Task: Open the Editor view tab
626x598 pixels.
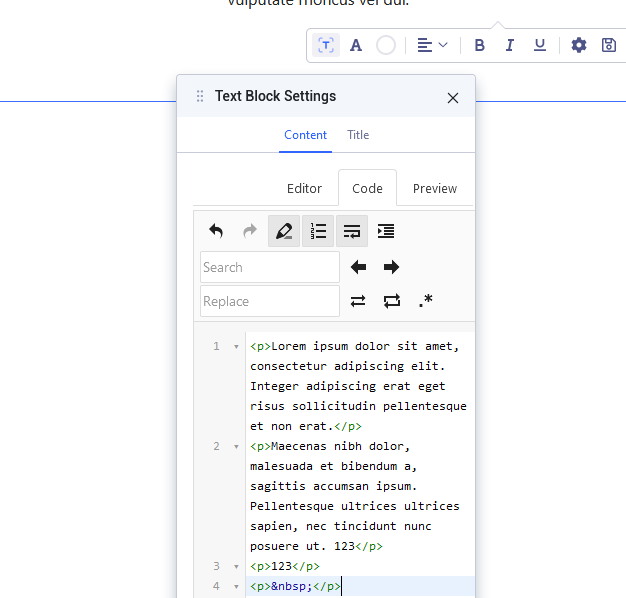Action: [304, 188]
